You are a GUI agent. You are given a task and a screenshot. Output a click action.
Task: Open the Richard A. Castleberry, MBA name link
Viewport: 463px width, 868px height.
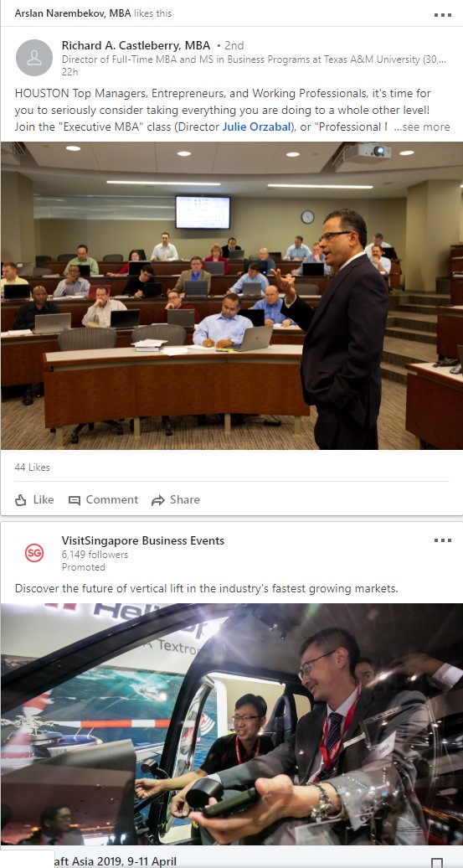click(136, 45)
